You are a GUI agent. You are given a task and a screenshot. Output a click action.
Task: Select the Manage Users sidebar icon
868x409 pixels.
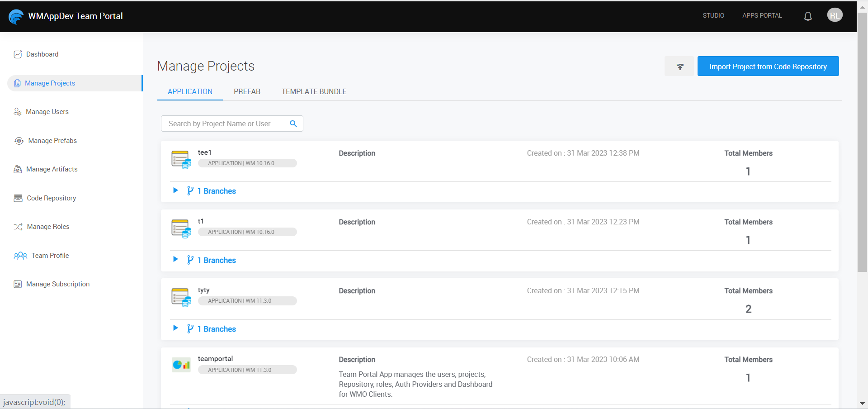coord(18,112)
